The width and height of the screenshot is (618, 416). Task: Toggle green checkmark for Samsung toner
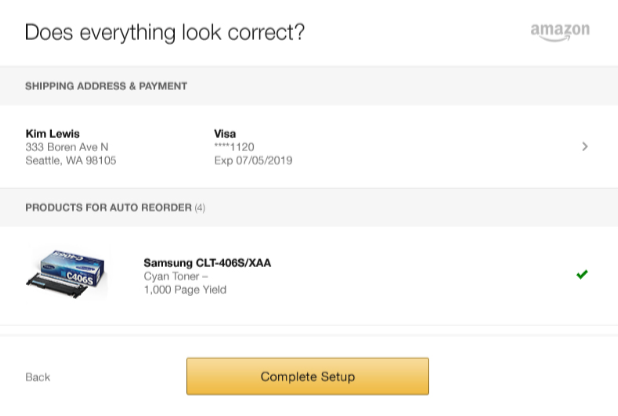tap(582, 274)
